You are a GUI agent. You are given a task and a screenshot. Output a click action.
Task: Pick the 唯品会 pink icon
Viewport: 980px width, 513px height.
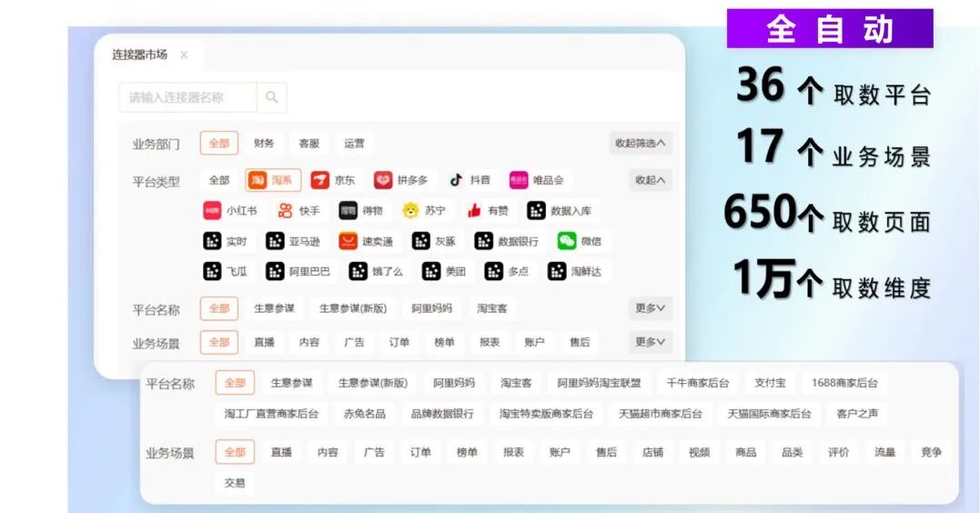(x=519, y=180)
